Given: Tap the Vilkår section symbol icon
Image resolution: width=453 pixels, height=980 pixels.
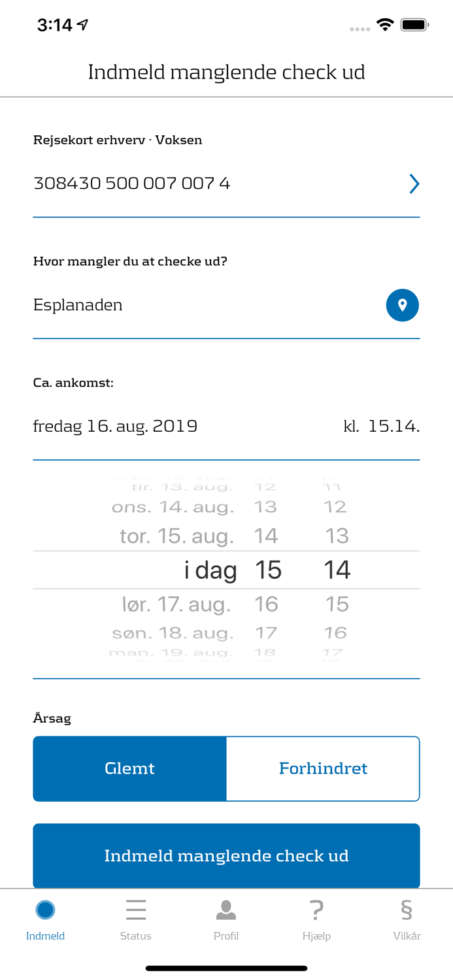Looking at the screenshot, I should point(407,909).
